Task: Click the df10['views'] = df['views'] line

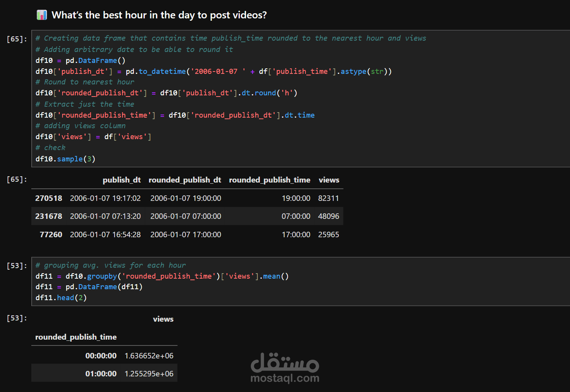Action: pos(94,137)
